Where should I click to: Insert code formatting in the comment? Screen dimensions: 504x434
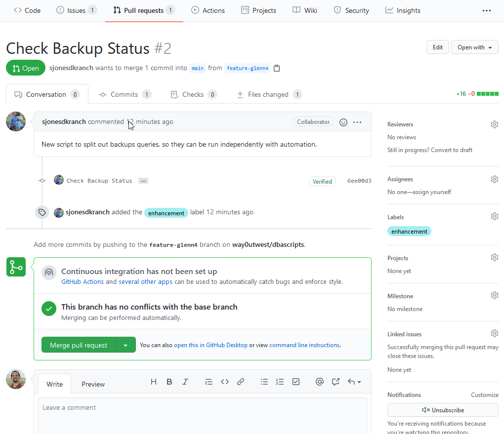(x=225, y=382)
